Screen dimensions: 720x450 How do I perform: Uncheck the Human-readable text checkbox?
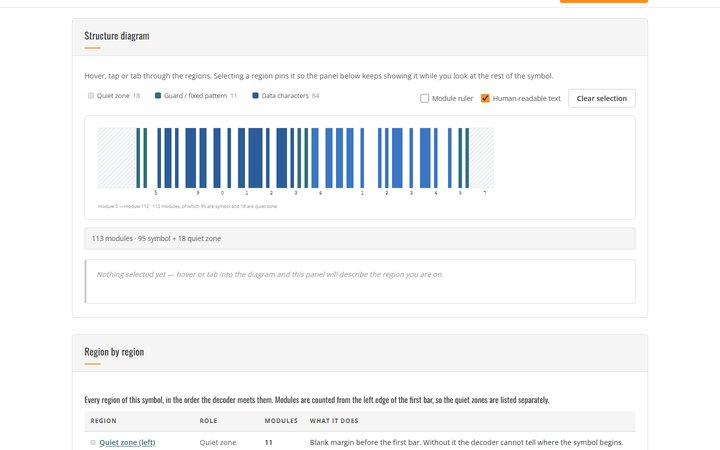(x=485, y=98)
